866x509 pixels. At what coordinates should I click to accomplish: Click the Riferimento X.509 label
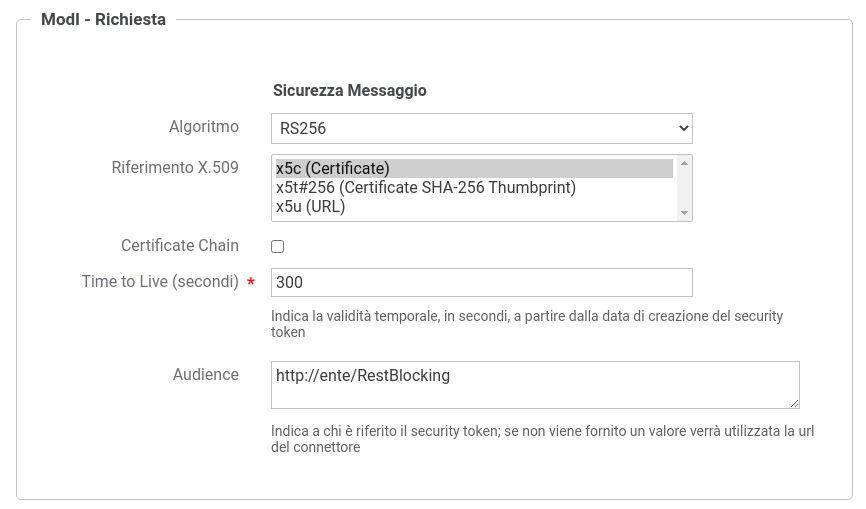[175, 167]
